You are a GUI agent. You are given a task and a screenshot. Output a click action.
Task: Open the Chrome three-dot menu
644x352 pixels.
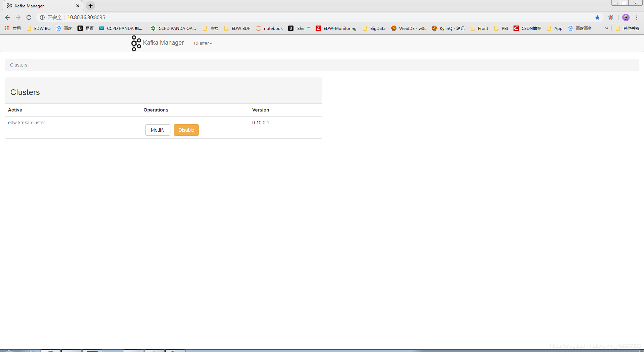point(637,17)
